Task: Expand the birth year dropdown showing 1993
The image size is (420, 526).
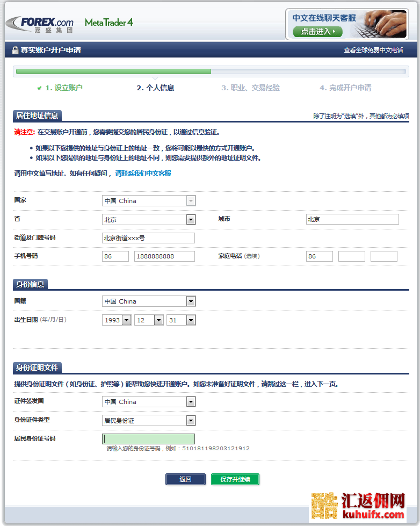Action: 126,320
